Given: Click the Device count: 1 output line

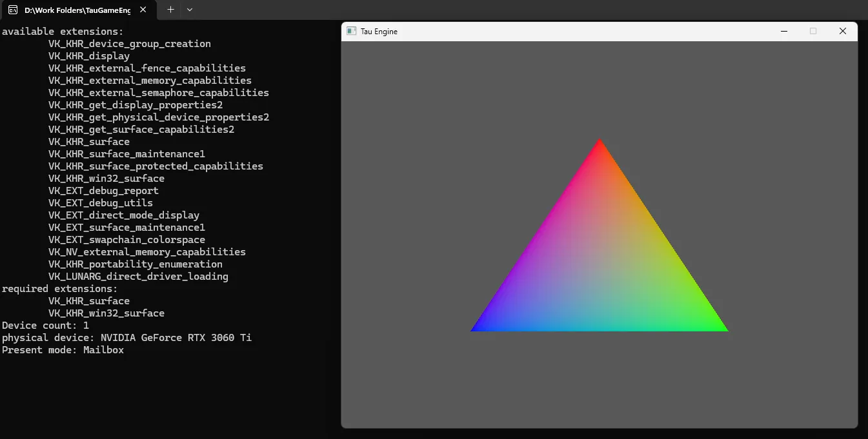Looking at the screenshot, I should (x=45, y=325).
